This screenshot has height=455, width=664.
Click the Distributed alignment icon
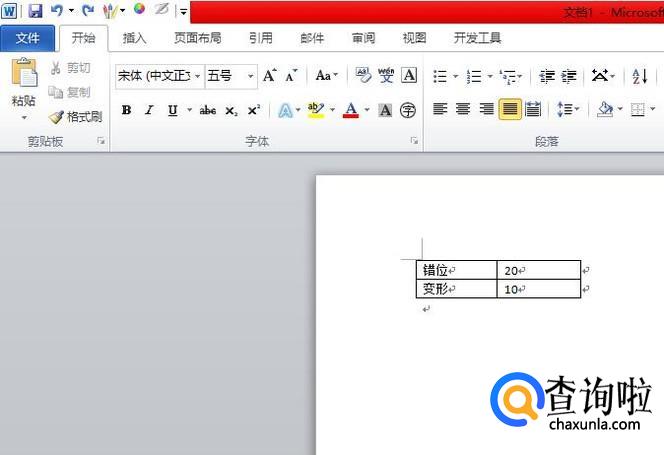click(x=533, y=109)
